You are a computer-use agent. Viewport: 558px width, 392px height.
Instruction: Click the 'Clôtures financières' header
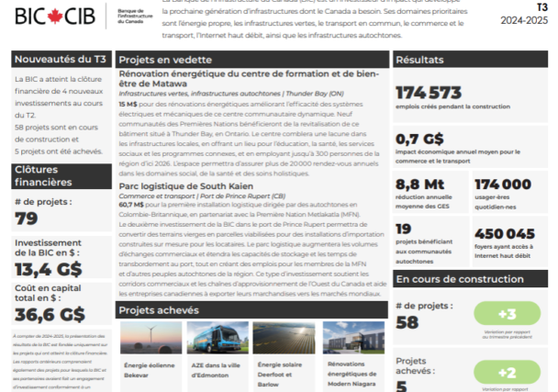click(61, 176)
